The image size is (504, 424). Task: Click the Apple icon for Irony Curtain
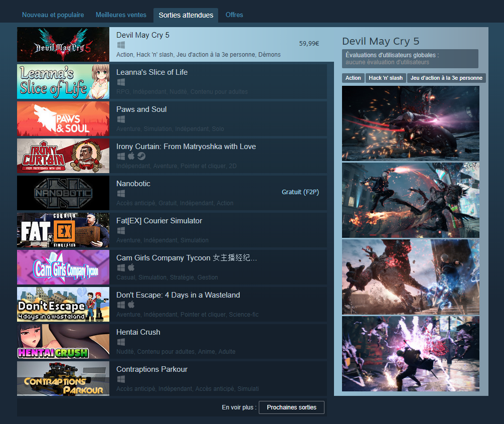tap(131, 156)
